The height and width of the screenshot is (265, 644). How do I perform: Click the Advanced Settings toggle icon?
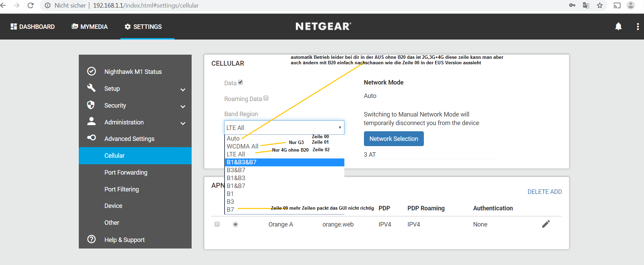point(92,137)
